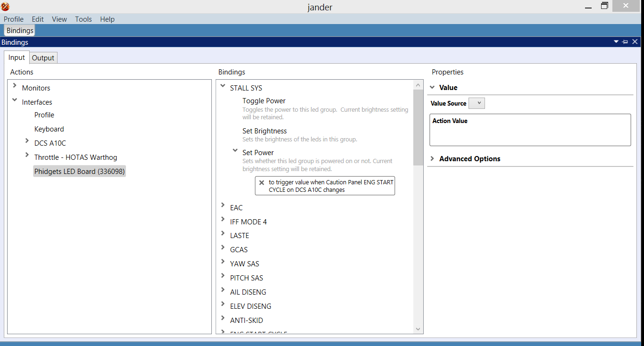Screen dimensions: 644x346
Task: Expand the ANTI-SKID group
Action: pos(223,318)
